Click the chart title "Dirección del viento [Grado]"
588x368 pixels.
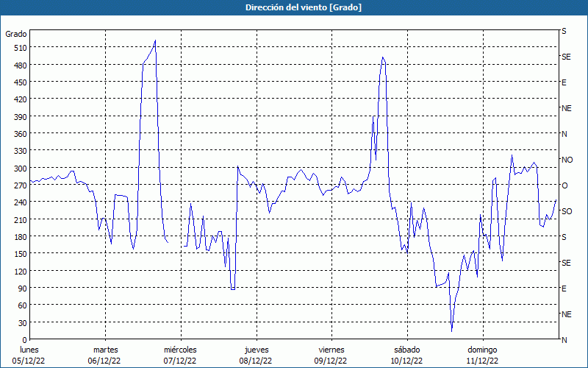[304, 7]
